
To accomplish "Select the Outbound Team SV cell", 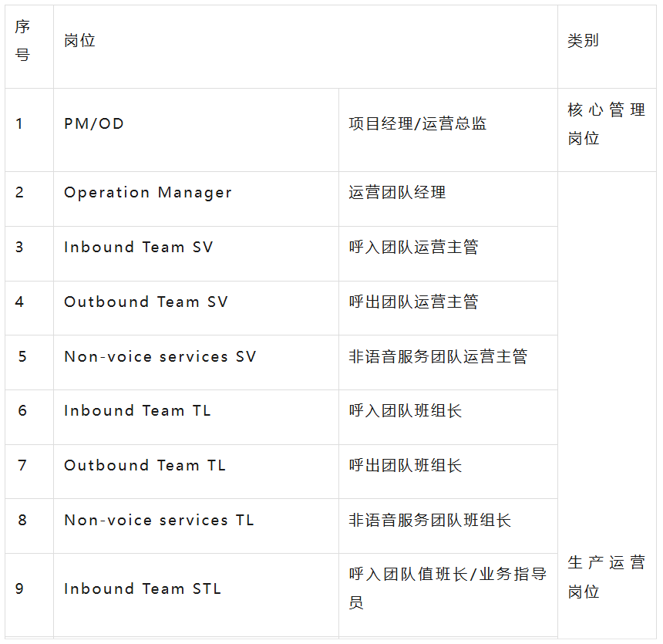I will (196, 308).
